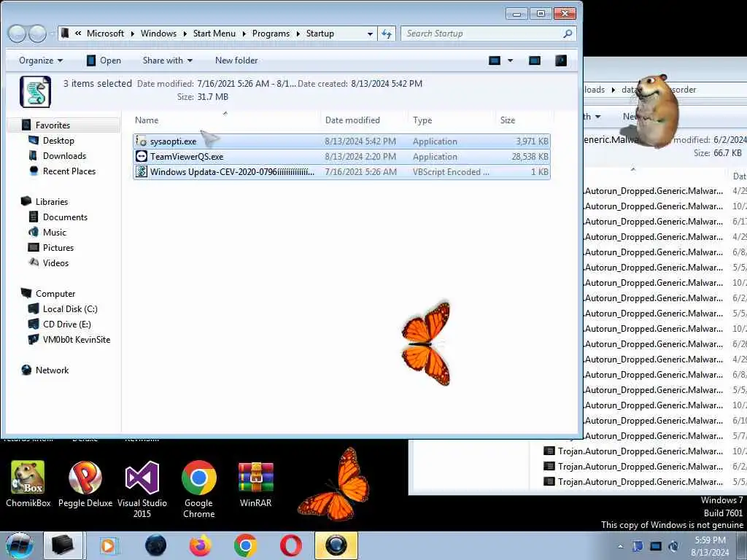This screenshot has height=560, width=747.
Task: Open Firefox from the taskbar
Action: tap(200, 545)
